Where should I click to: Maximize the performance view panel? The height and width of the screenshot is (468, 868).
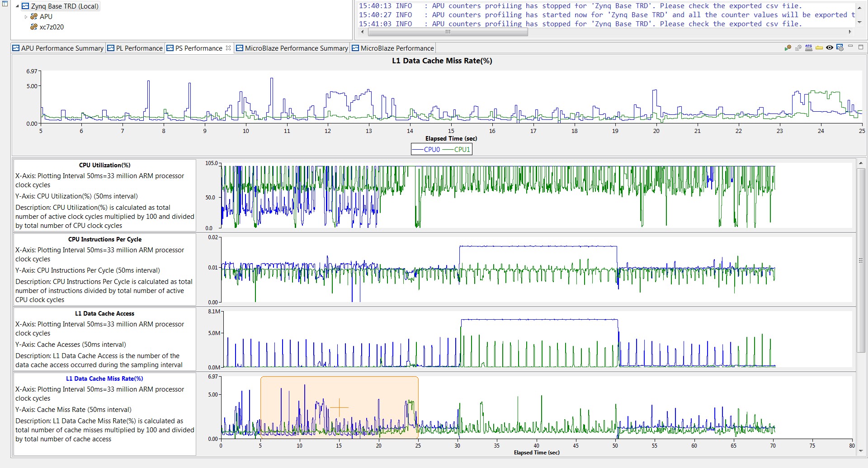pos(861,47)
